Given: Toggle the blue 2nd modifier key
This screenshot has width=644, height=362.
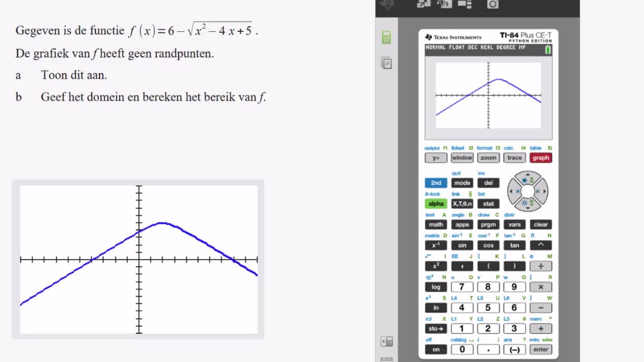Looking at the screenshot, I should 435,183.
